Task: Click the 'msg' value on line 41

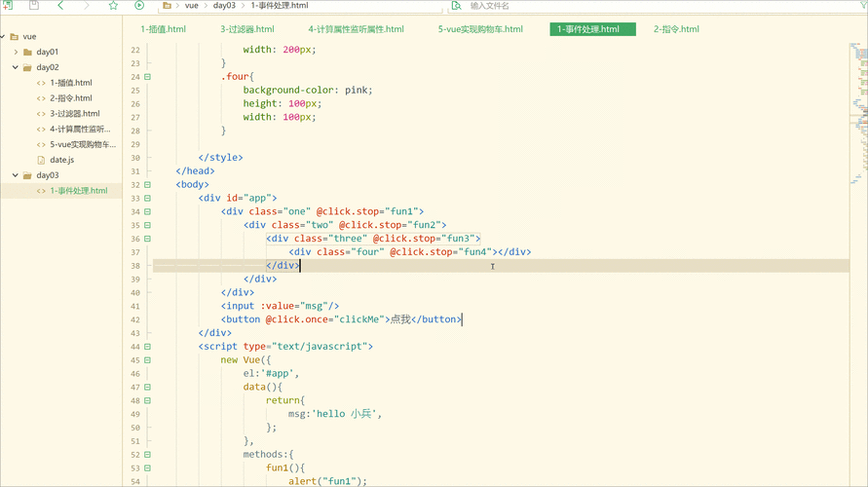Action: (314, 306)
